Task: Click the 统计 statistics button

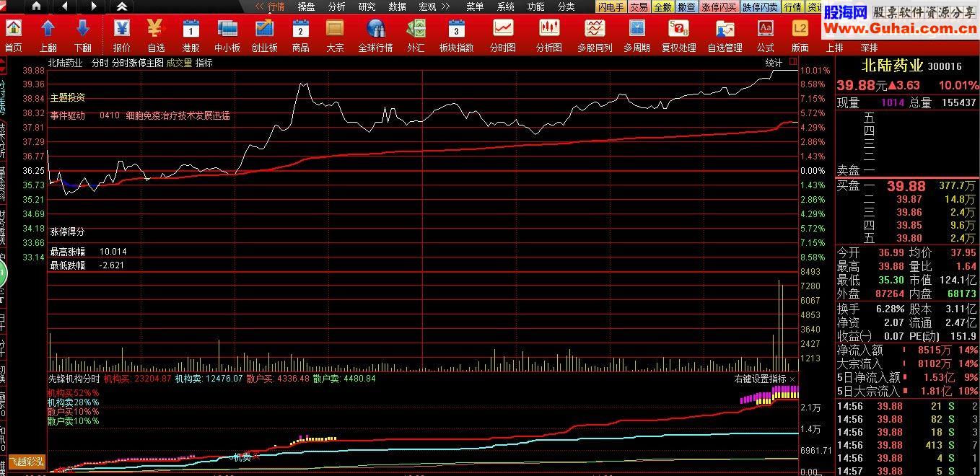Action: point(774,63)
